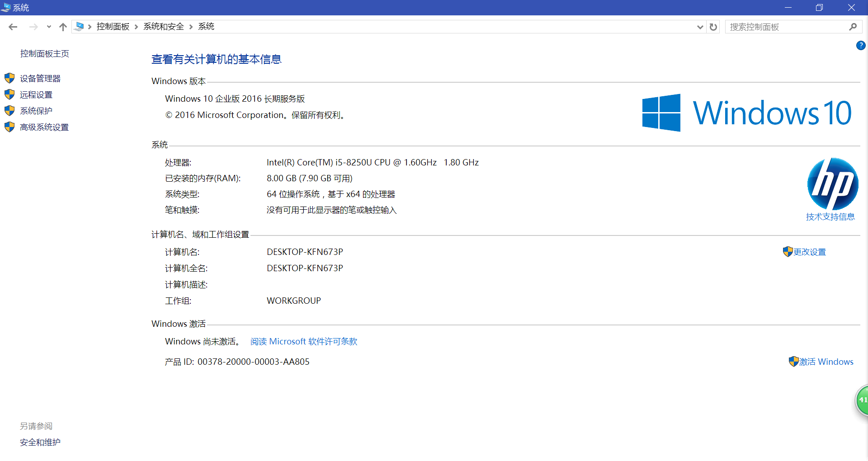Open help via the question mark icon

(861, 45)
